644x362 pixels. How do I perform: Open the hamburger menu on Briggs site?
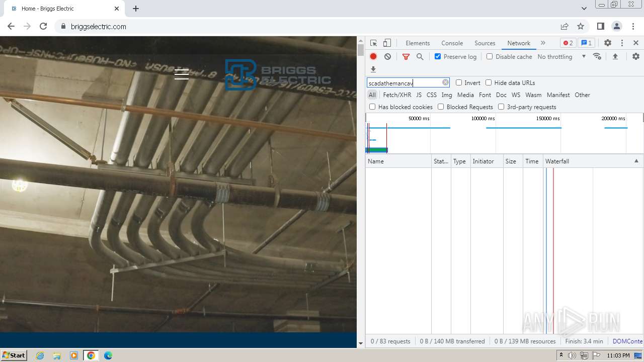[x=182, y=74]
